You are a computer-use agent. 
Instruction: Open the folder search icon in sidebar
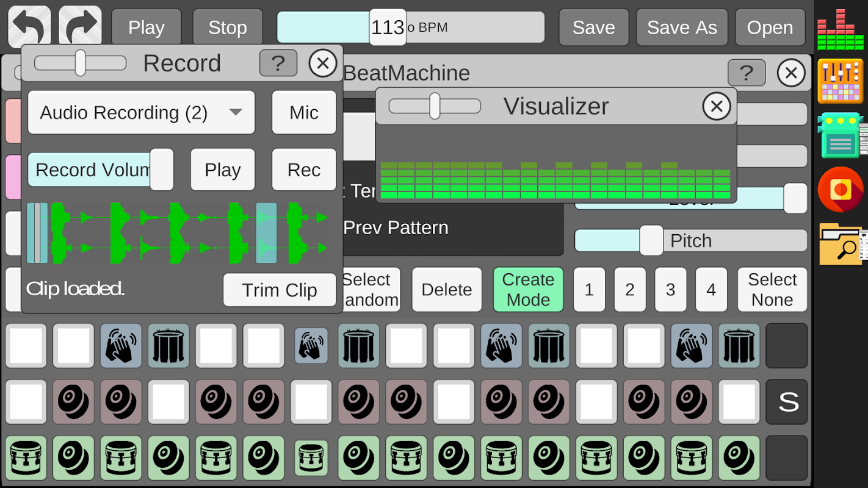click(x=842, y=244)
